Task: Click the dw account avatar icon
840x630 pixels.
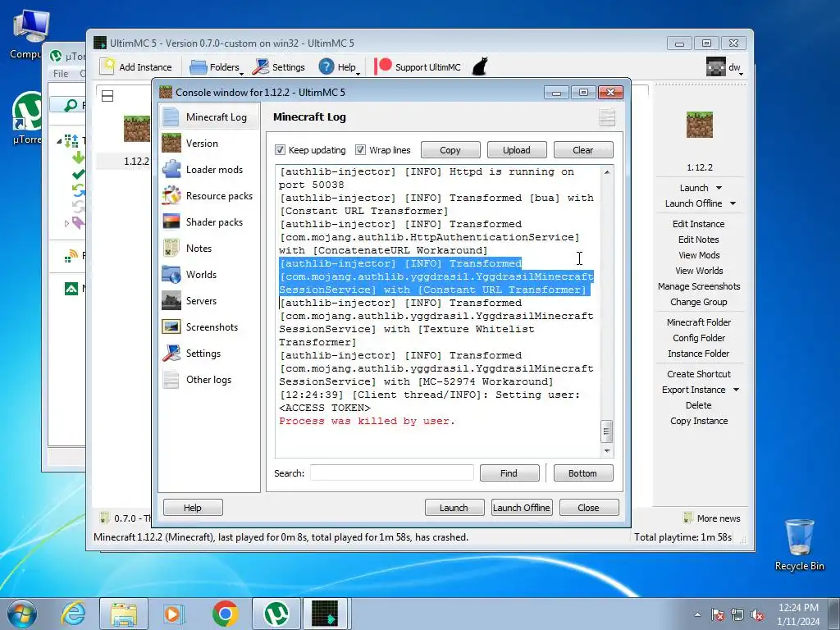Action: click(x=715, y=67)
